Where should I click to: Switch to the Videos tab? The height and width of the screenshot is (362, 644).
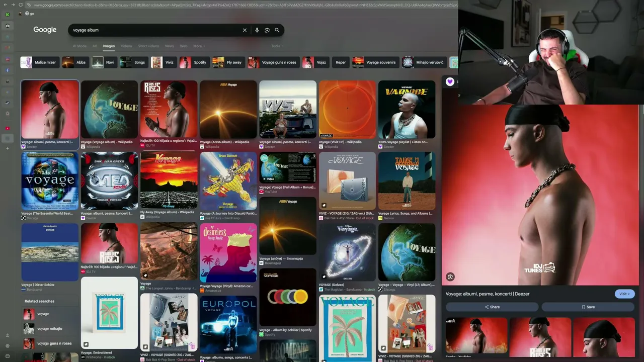(x=126, y=46)
